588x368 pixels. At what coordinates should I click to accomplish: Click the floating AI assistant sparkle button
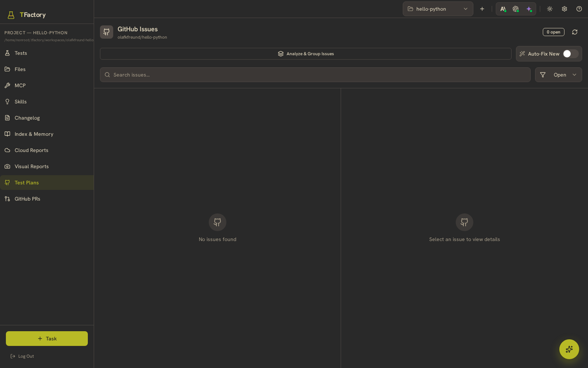pyautogui.click(x=569, y=349)
